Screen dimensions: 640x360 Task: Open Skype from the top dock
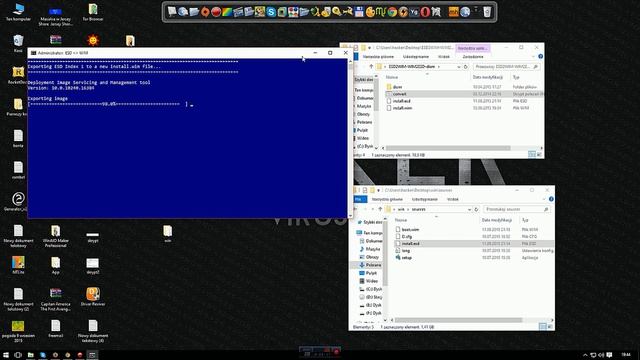pos(271,12)
